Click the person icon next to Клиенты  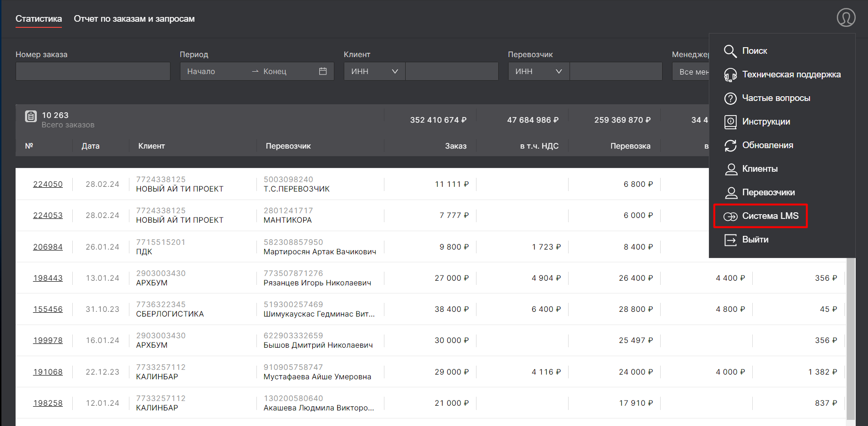(731, 169)
